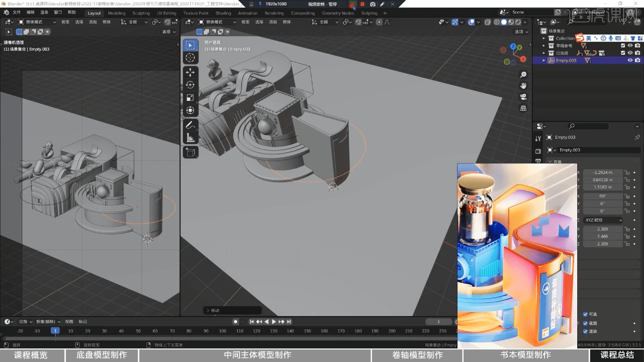Select the Measure tool
Image resolution: width=644 pixels, height=362 pixels.
tap(190, 138)
